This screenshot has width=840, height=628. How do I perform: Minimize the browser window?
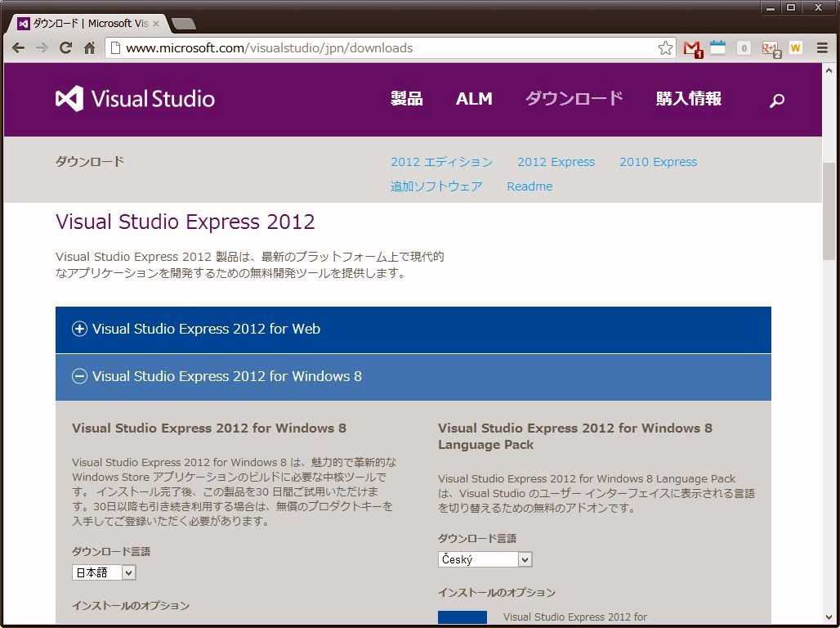point(771,7)
